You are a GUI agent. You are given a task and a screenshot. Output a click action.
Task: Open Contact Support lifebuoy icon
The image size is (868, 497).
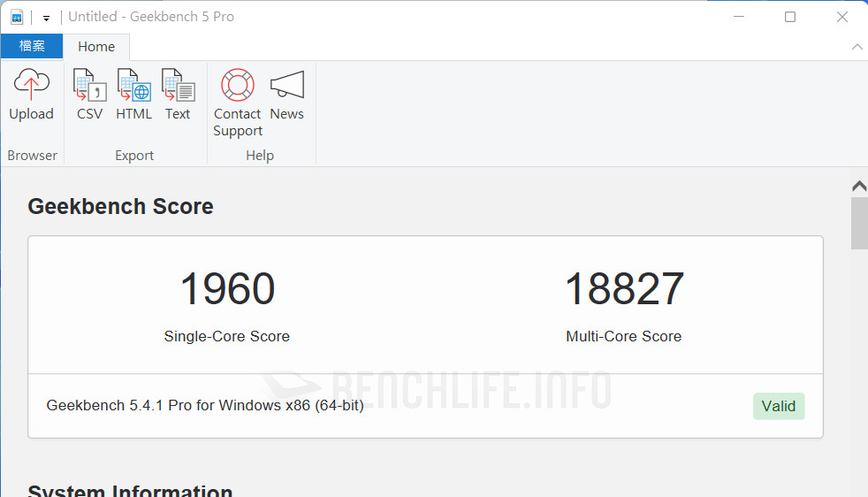(x=237, y=86)
